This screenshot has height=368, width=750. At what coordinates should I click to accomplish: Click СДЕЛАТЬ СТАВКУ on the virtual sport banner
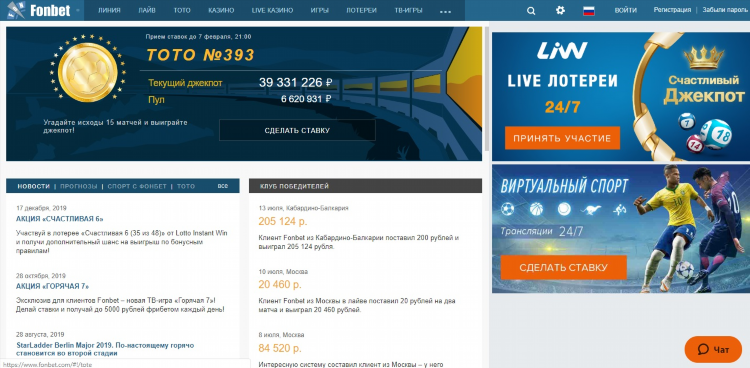coord(563,268)
